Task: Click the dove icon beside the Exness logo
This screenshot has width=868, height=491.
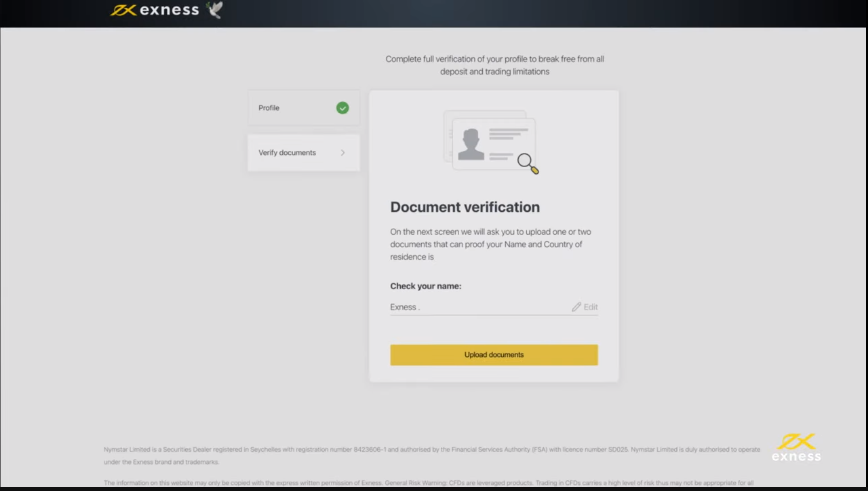Action: click(214, 9)
